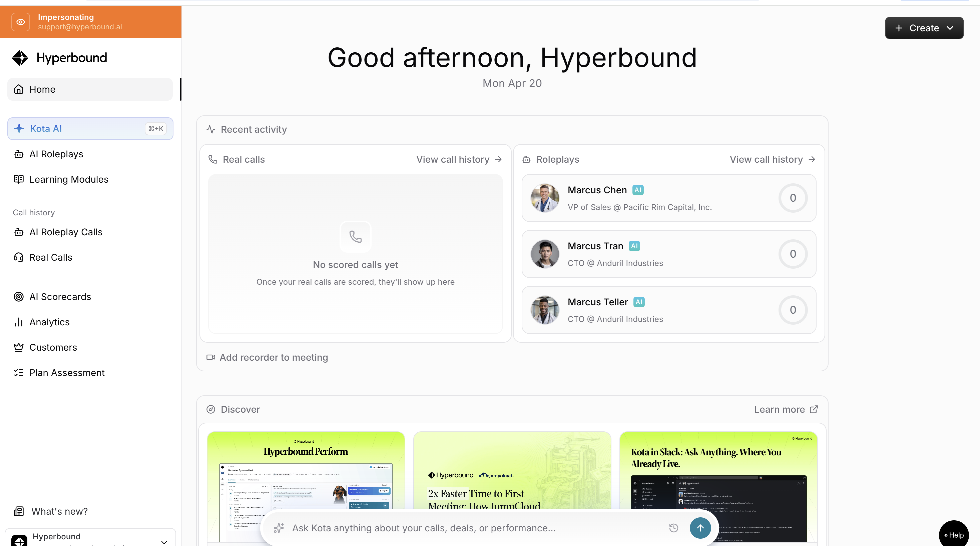Navigate to AI Roleplays
This screenshot has height=546, width=980.
(x=90, y=154)
